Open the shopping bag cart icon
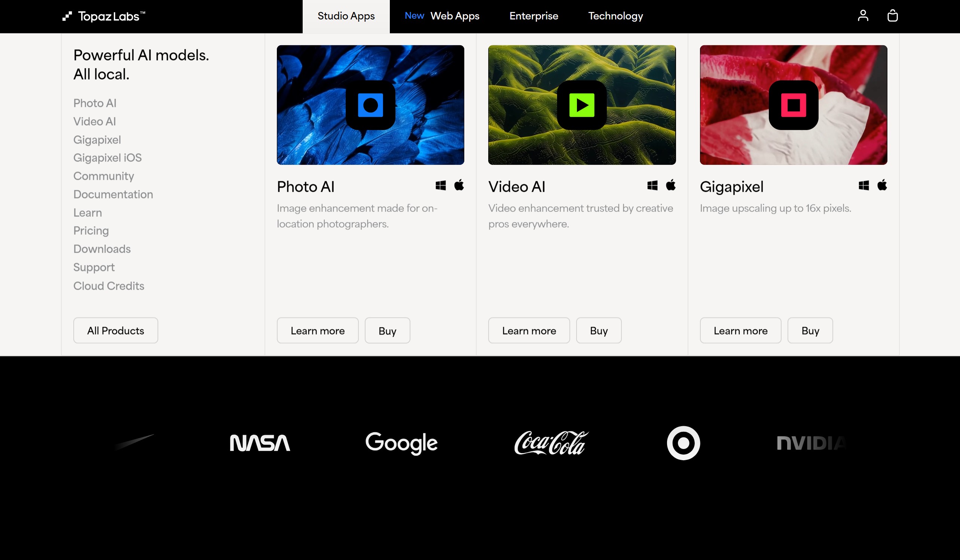Viewport: 960px width, 560px height. click(x=893, y=16)
